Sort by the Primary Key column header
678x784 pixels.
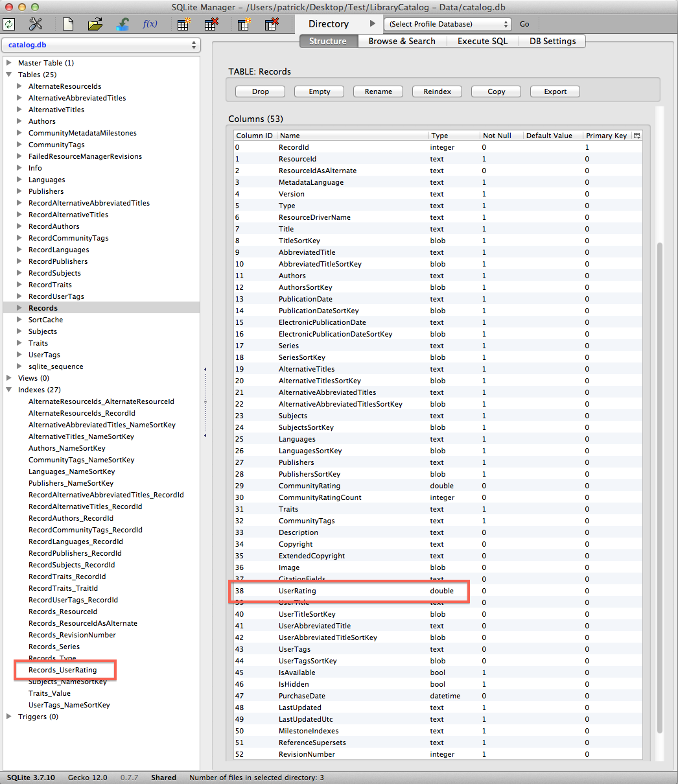pyautogui.click(x=607, y=136)
